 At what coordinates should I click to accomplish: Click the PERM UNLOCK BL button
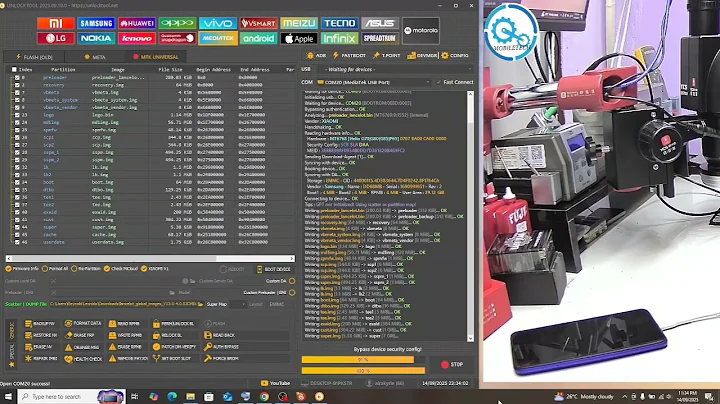tap(174, 324)
